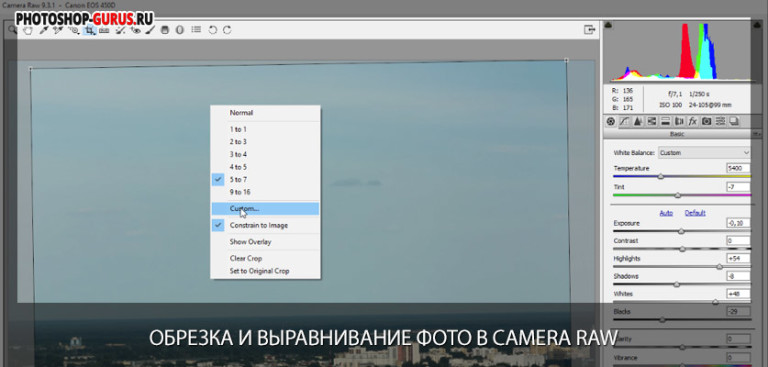This screenshot has height=367, width=768.
Task: Click the Auto link
Action: point(666,213)
